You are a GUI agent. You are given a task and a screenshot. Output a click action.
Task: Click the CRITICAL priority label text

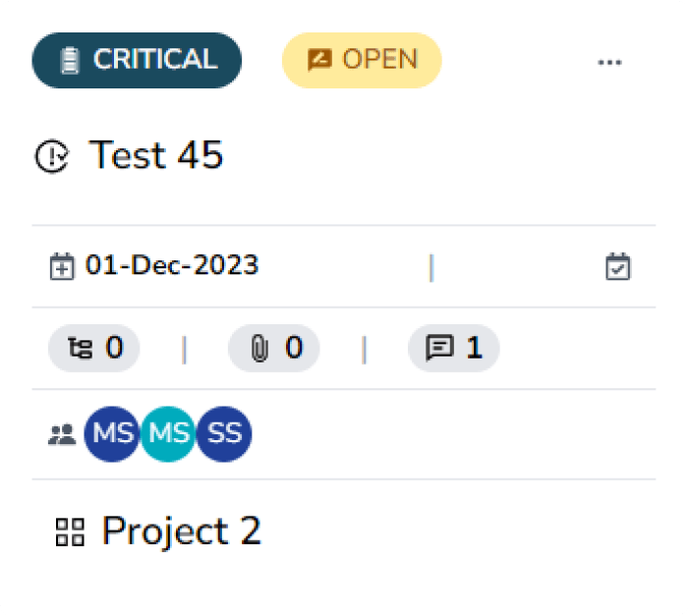154,60
